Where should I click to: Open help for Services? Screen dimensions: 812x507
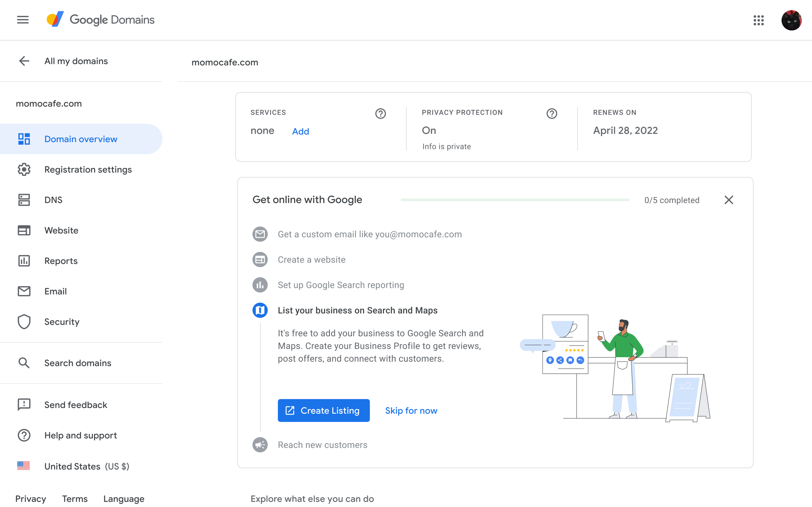tap(380, 114)
